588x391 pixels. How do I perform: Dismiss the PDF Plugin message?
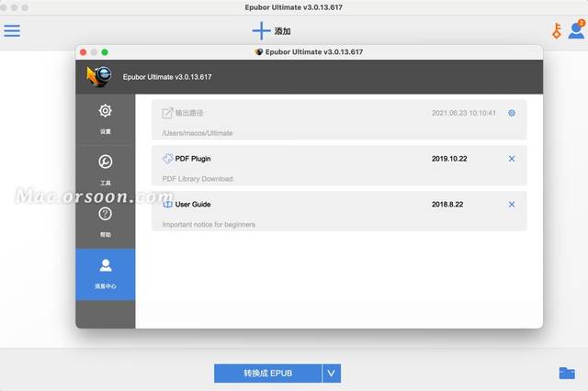point(512,159)
